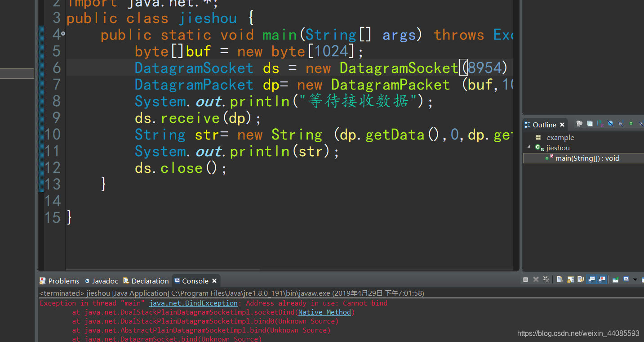This screenshot has width=644, height=342.
Task: Toggle show console when standard error changes
Action: 602,279
